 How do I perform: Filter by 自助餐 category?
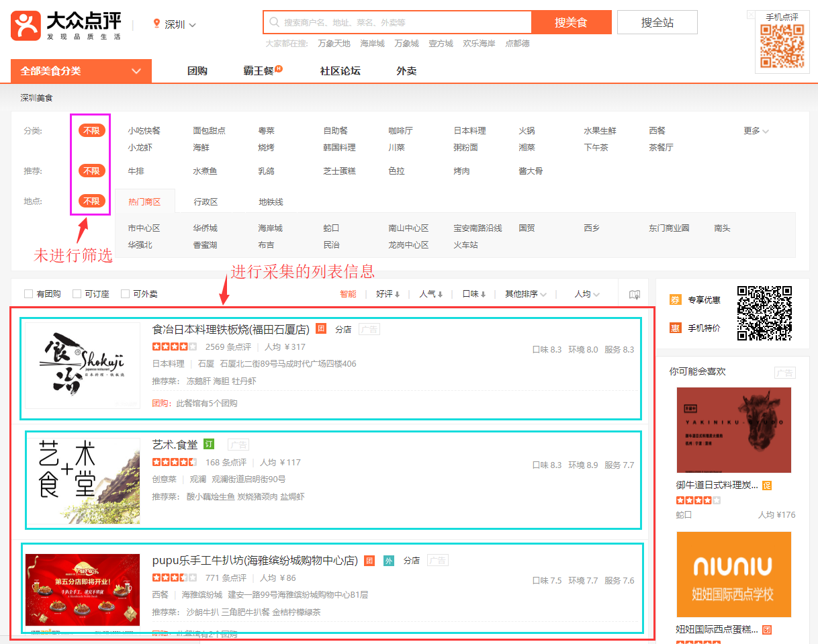coord(336,131)
